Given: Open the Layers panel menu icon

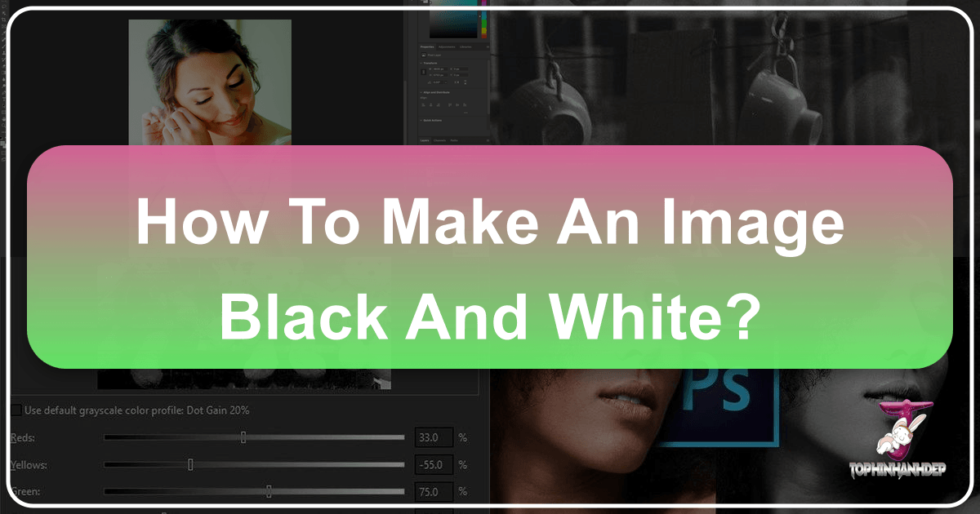Looking at the screenshot, I should tap(488, 140).
